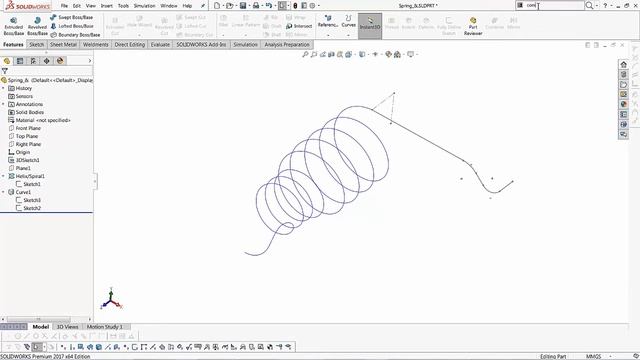Image resolution: width=640 pixels, height=360 pixels.
Task: Open the Save dropdown arrow
Action: click(x=249, y=6)
